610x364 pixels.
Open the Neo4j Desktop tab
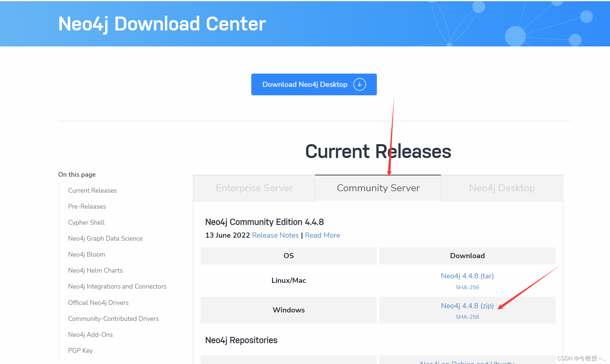[x=502, y=188]
